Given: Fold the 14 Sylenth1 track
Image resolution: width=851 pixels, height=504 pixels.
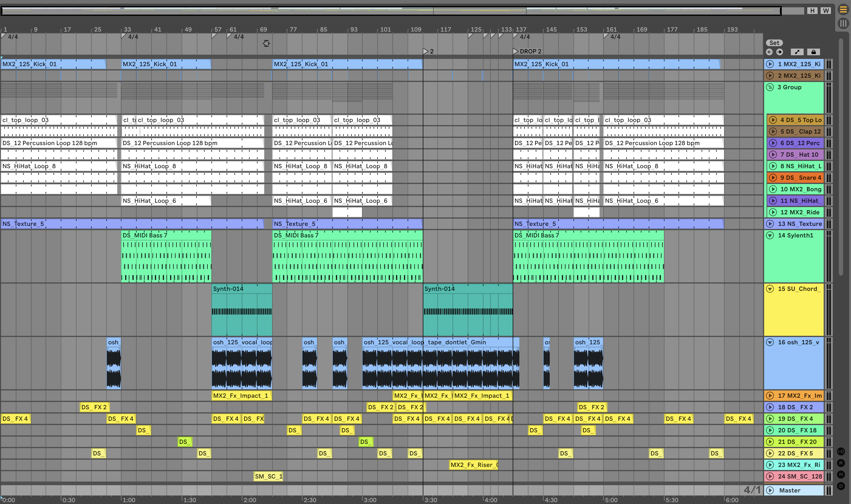Looking at the screenshot, I should [x=770, y=235].
